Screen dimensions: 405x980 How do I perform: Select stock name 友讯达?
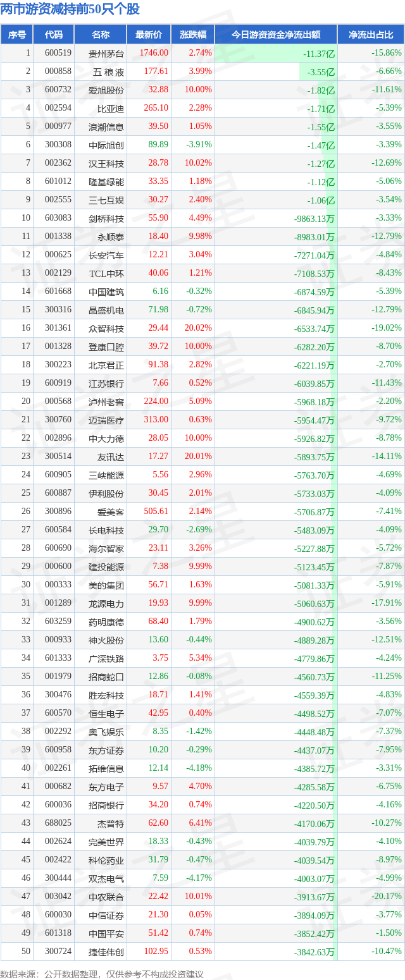pyautogui.click(x=111, y=457)
